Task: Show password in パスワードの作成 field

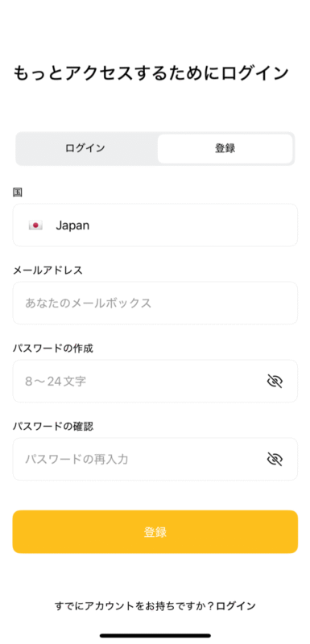Action: (x=275, y=381)
